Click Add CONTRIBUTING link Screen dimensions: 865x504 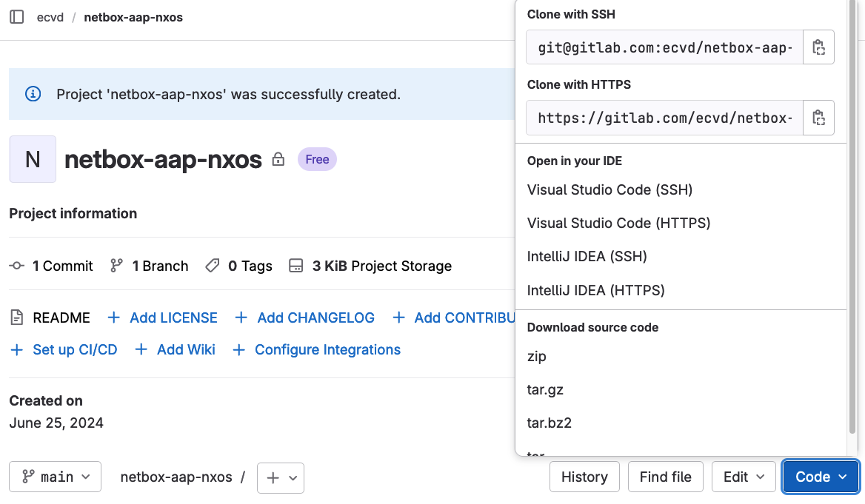point(453,317)
